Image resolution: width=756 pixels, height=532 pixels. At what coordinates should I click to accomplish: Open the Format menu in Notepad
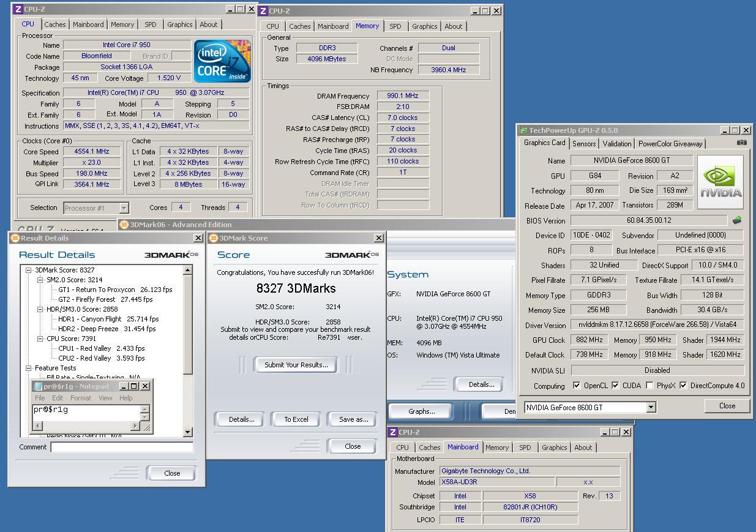pyautogui.click(x=81, y=398)
